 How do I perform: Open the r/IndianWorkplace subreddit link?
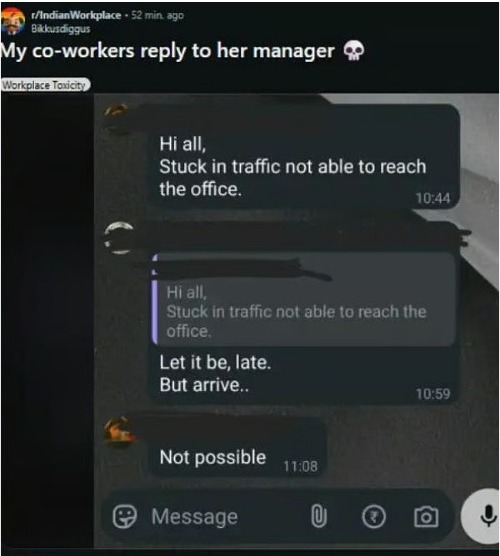76,15
